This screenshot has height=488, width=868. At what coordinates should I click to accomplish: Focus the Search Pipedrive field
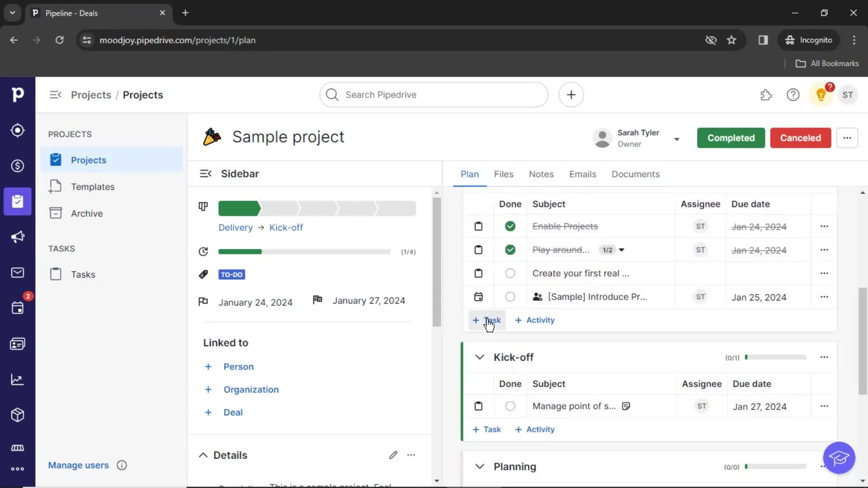(434, 95)
